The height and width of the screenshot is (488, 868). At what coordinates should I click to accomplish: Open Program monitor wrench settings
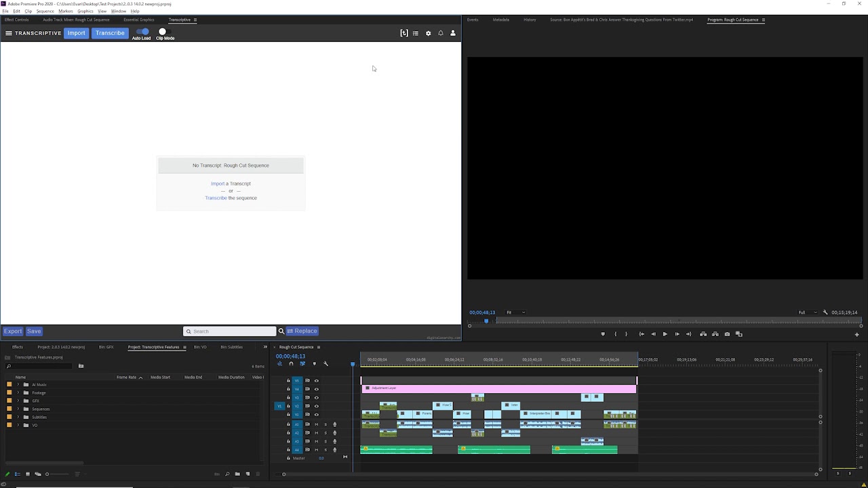825,312
